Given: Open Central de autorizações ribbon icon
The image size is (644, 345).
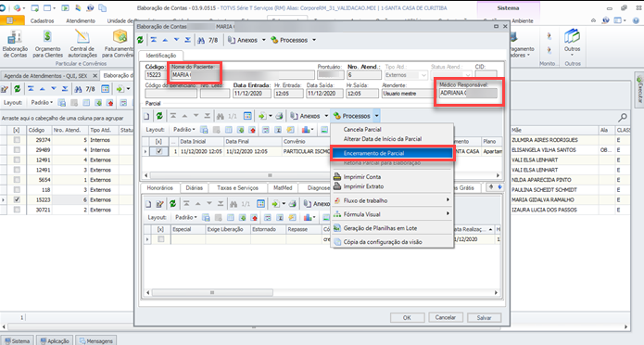Looking at the screenshot, I should pos(82,44).
